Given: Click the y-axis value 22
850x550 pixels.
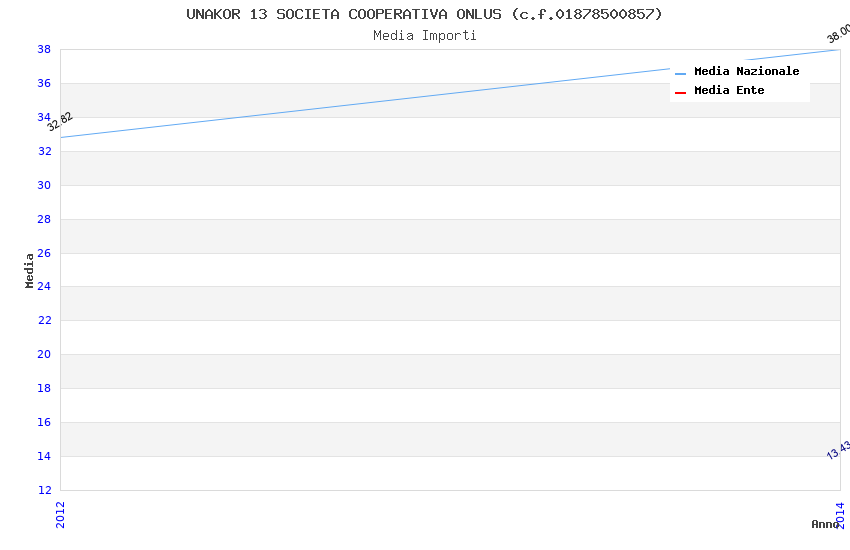Looking at the screenshot, I should (x=44, y=320).
